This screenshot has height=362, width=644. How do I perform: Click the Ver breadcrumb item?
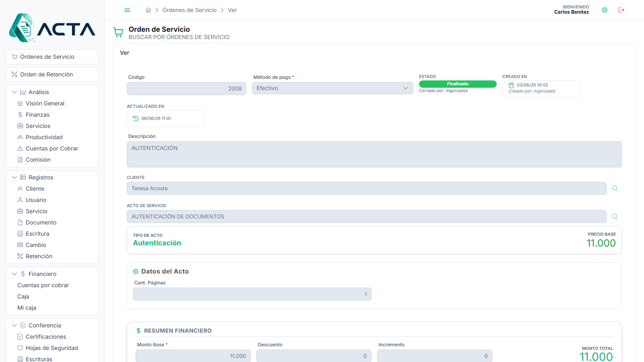232,10
